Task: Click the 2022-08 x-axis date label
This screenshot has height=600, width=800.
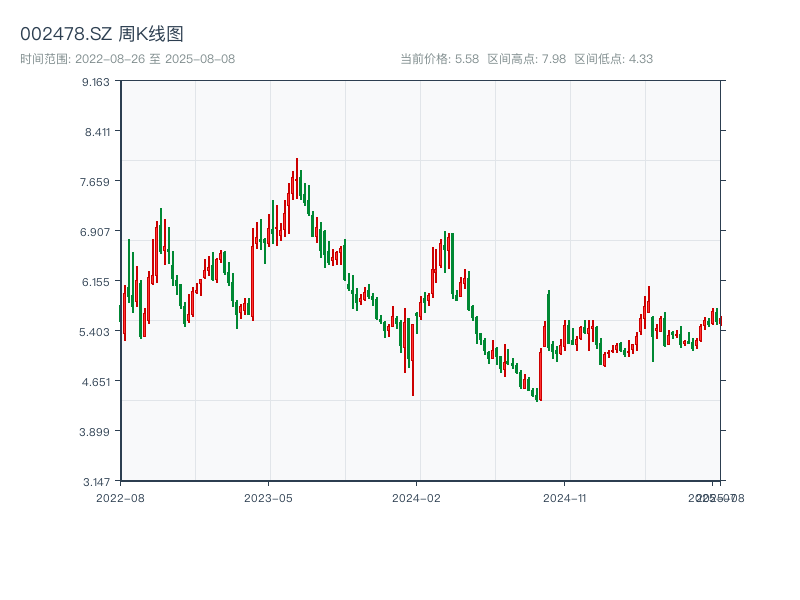Action: pyautogui.click(x=120, y=497)
